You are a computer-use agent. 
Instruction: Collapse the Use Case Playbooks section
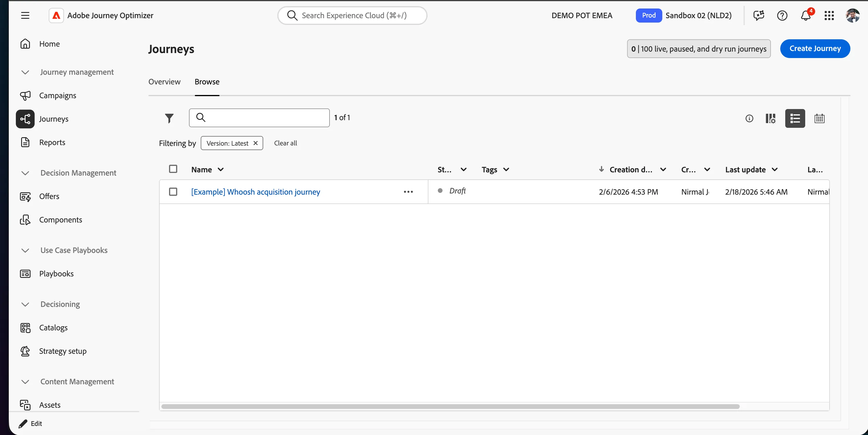(25, 251)
